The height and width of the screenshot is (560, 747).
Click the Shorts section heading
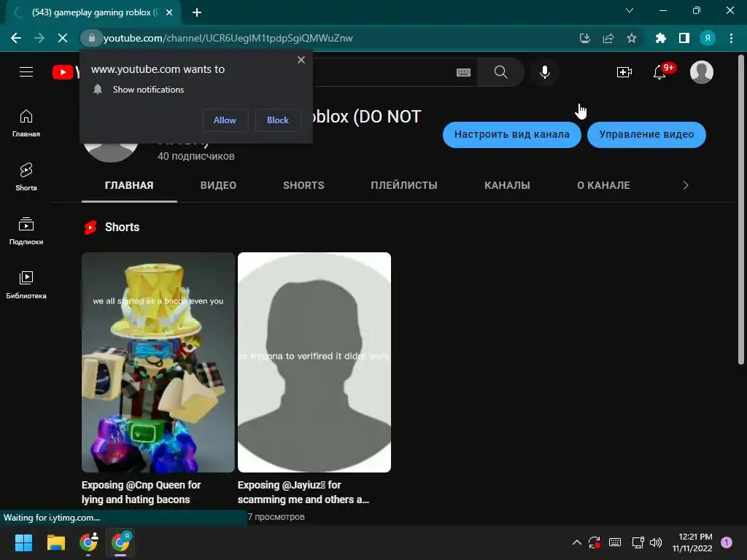coord(122,227)
